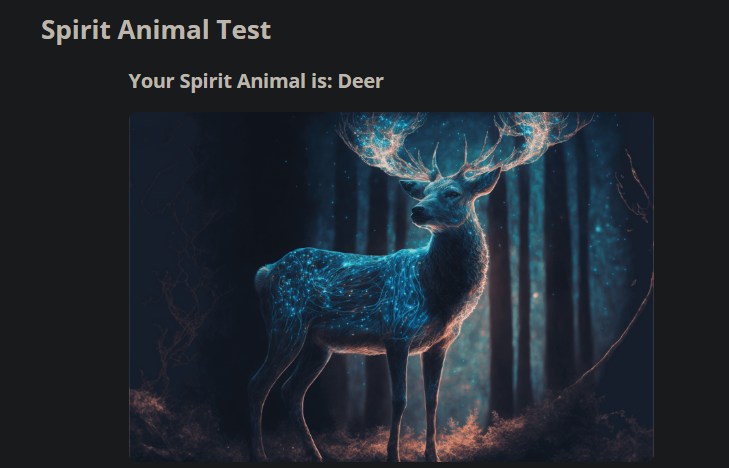
Task: Click the deer's eye
Action: coord(450,194)
